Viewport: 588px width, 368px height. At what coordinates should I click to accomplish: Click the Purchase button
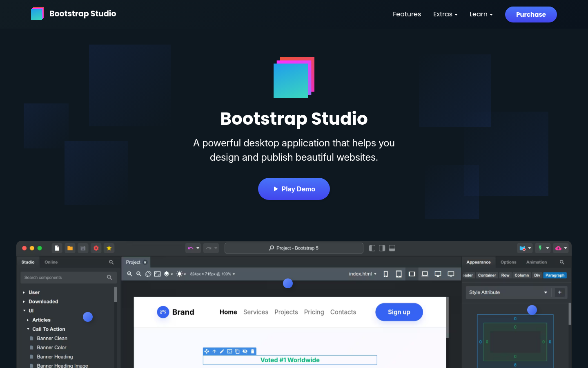[531, 14]
